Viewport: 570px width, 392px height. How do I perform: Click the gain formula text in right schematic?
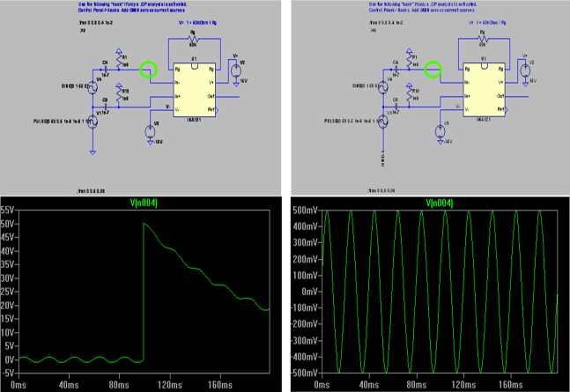487,23
